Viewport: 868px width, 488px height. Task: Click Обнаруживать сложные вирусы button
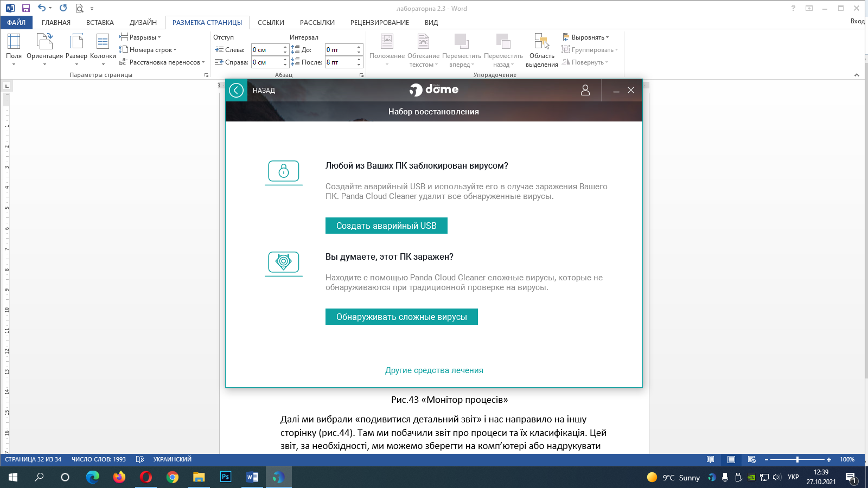401,317
